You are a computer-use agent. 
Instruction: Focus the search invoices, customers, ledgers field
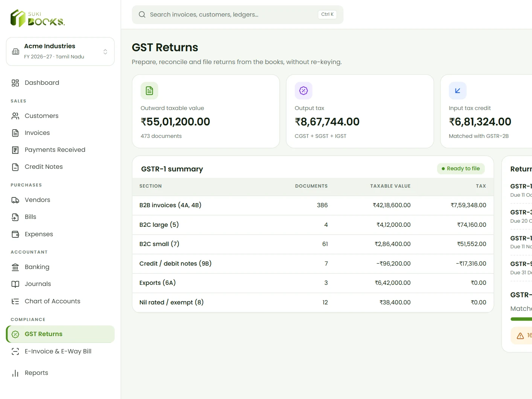(238, 15)
